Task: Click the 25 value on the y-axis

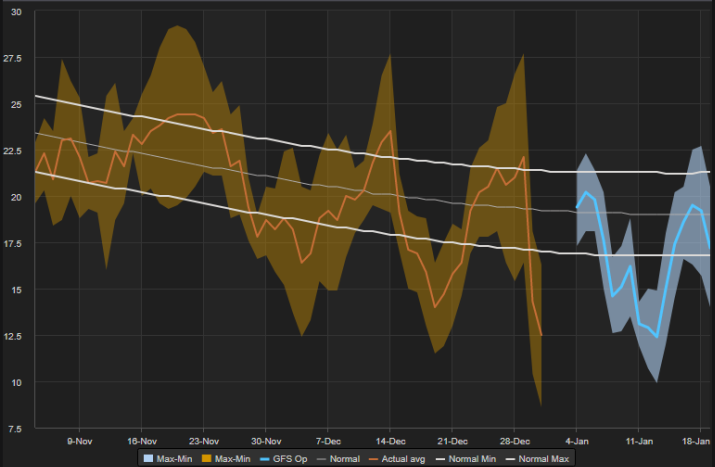Action: (x=16, y=104)
